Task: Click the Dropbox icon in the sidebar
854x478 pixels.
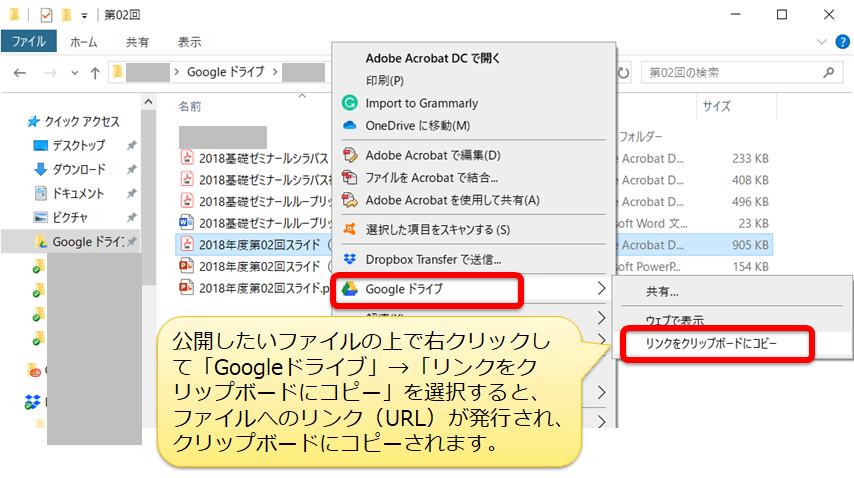Action: click(33, 402)
